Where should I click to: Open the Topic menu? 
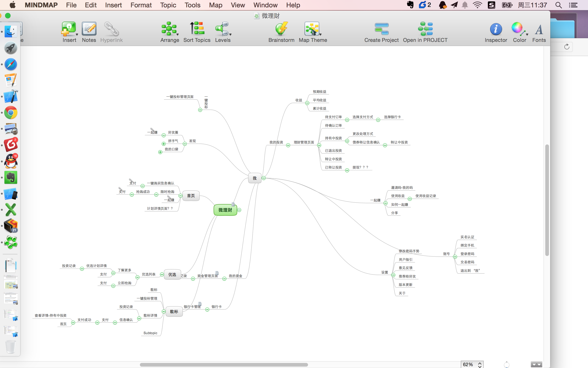coord(168,5)
